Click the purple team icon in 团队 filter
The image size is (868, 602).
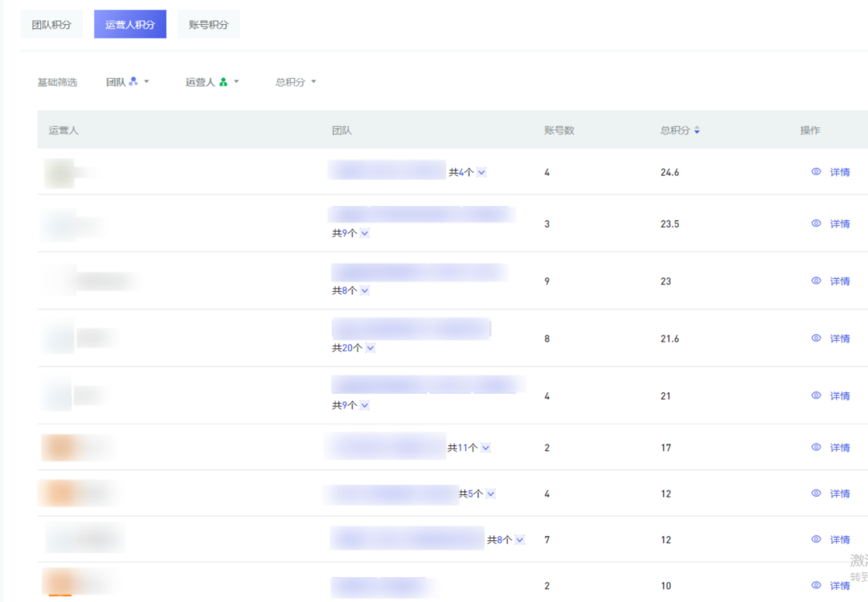coord(133,81)
